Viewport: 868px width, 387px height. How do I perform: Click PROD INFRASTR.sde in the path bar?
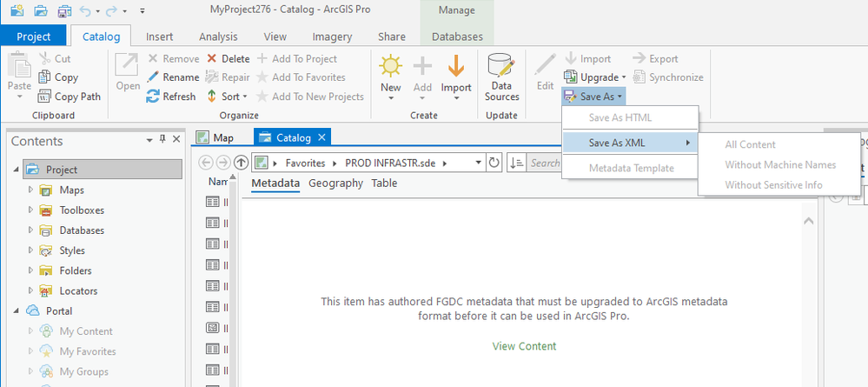click(390, 163)
